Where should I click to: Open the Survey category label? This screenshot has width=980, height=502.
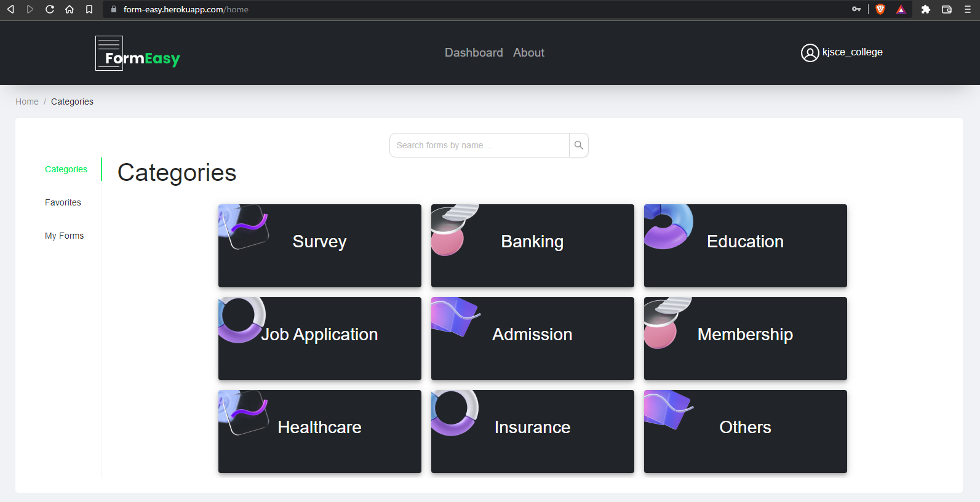tap(319, 242)
